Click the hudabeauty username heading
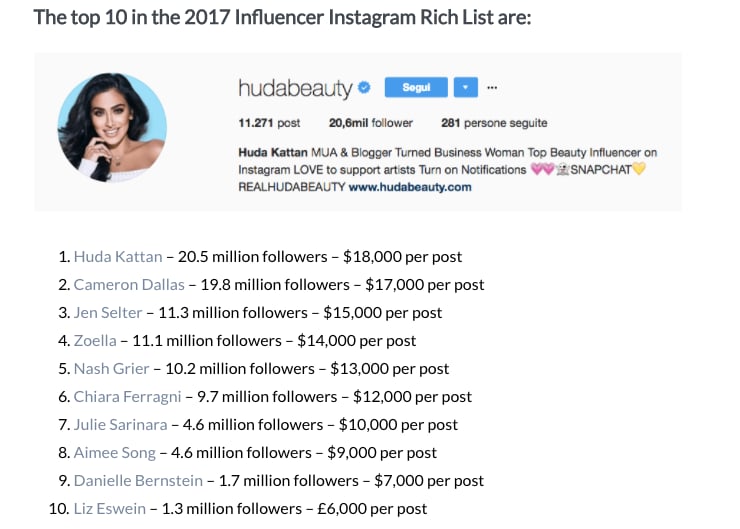The height and width of the screenshot is (529, 740). tap(295, 88)
